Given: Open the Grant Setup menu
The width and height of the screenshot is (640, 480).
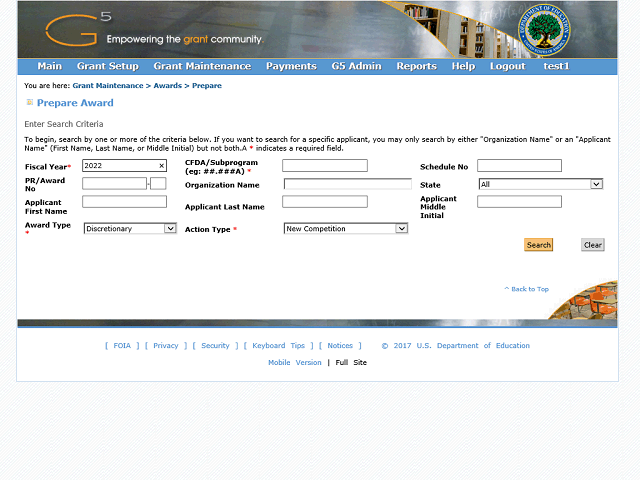Looking at the screenshot, I should coord(108,66).
